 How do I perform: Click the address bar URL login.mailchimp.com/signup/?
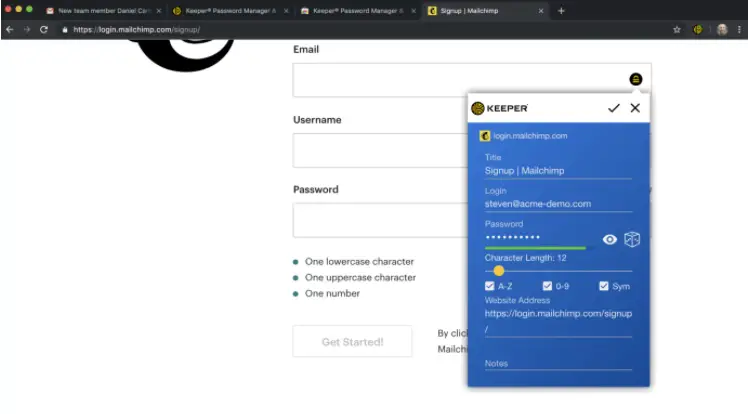click(136, 30)
